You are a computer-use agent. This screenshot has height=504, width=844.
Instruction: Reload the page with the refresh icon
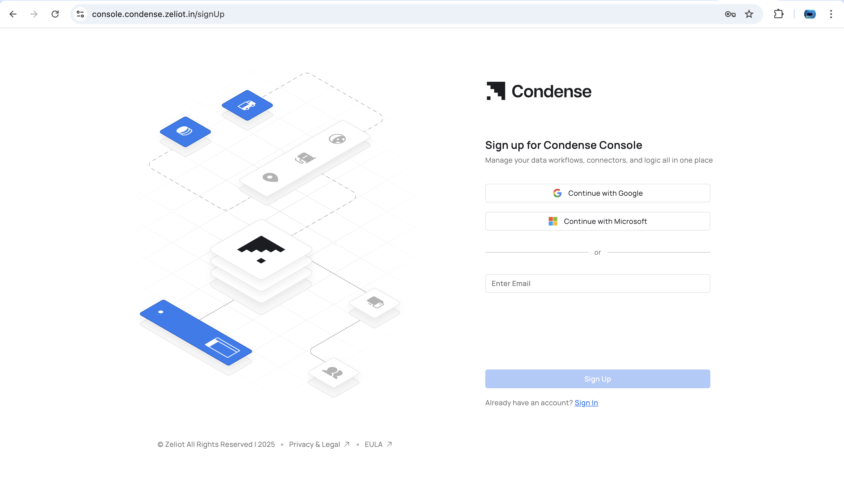55,14
